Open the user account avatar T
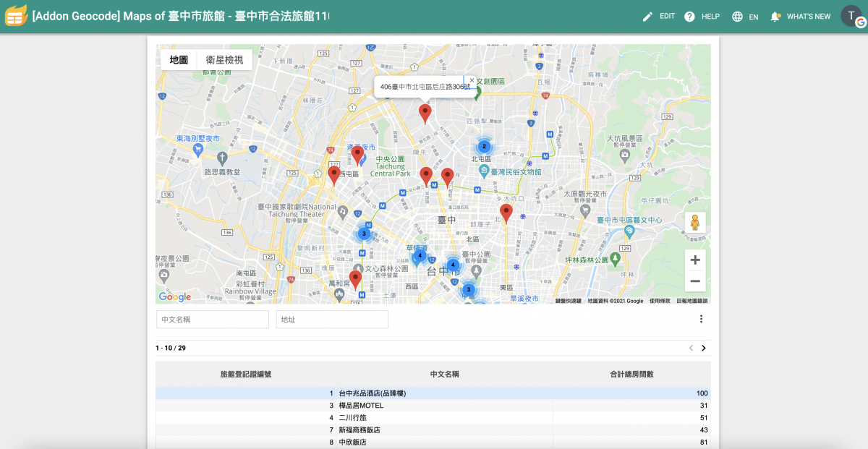Viewport: 868px width, 449px height. [853, 16]
